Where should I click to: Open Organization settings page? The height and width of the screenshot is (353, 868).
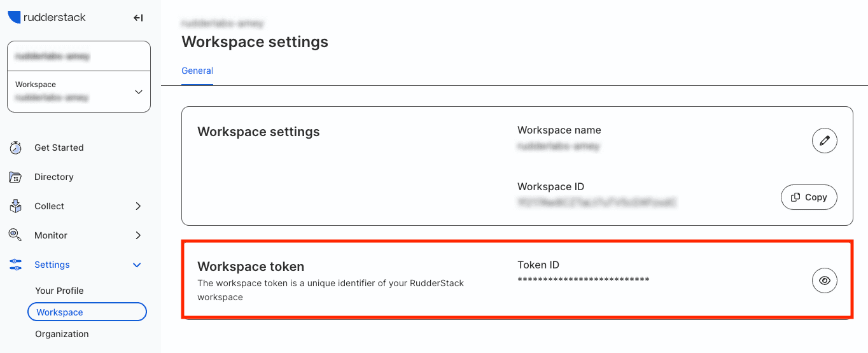tap(62, 334)
